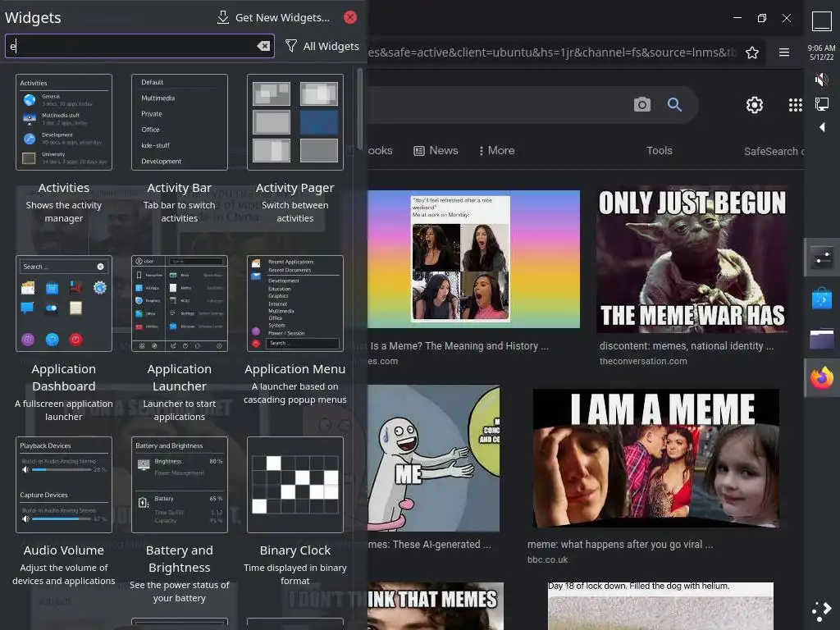840x630 pixels.
Task: Click the SafeSearch label
Action: pyautogui.click(x=774, y=152)
